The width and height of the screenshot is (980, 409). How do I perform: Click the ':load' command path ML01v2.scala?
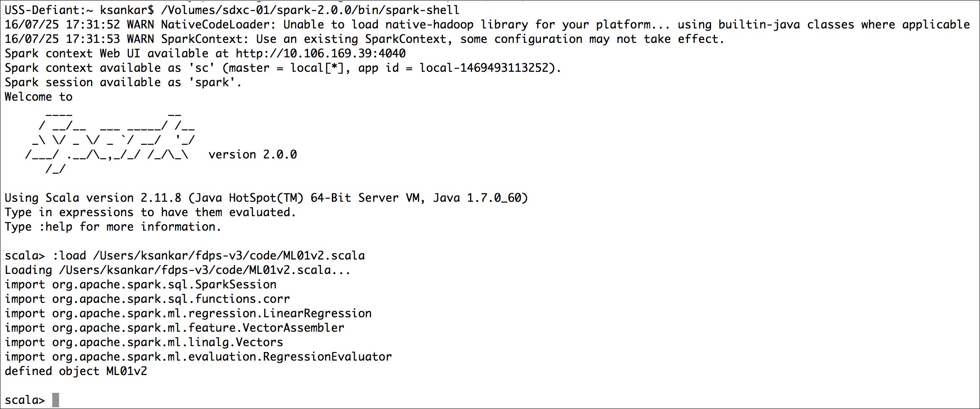pyautogui.click(x=229, y=256)
